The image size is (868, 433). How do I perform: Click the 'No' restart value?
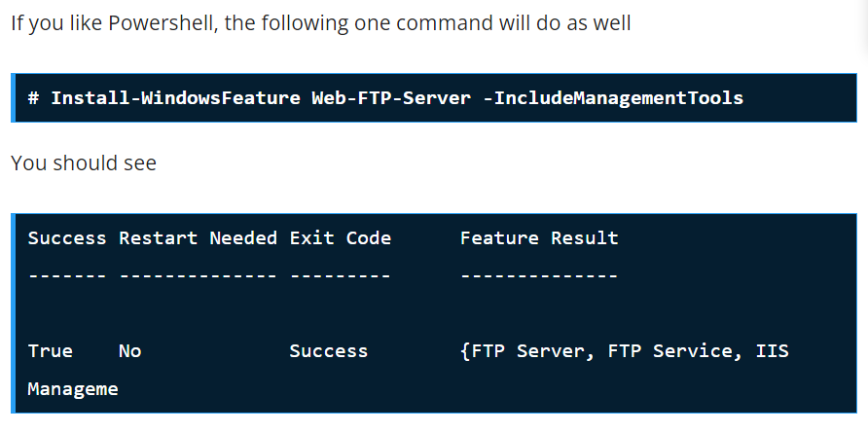coord(129,351)
